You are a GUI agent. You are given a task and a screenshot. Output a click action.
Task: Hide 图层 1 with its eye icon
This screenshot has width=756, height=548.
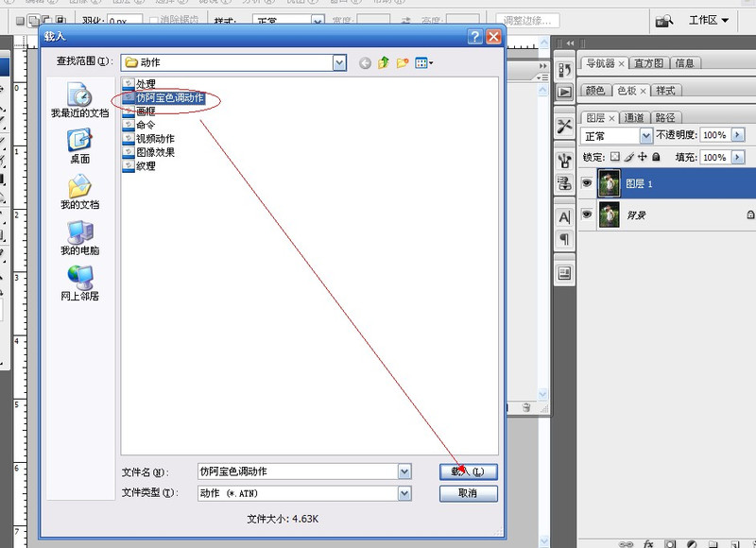[587, 183]
